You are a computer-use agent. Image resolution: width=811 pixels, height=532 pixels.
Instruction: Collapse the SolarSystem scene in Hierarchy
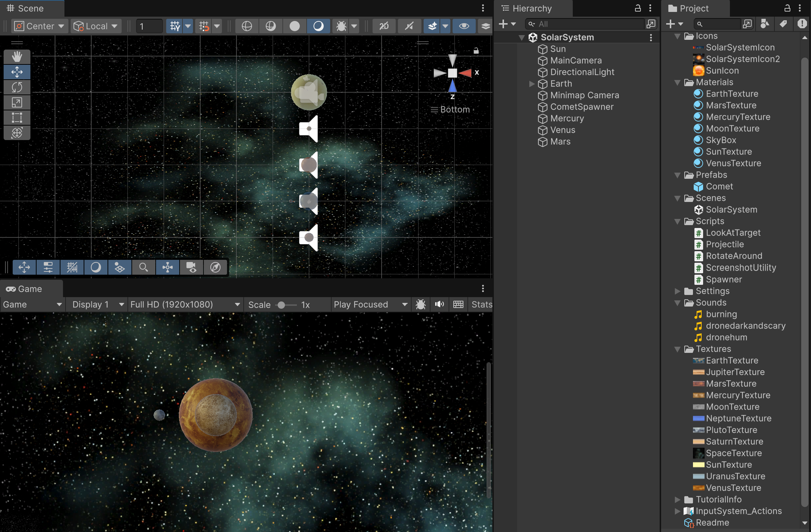click(x=521, y=37)
